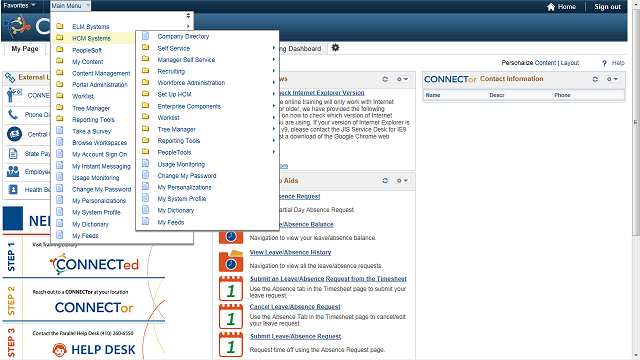Expand the Self Service submenu arrow
This screenshot has height=360, width=640.
click(x=274, y=48)
